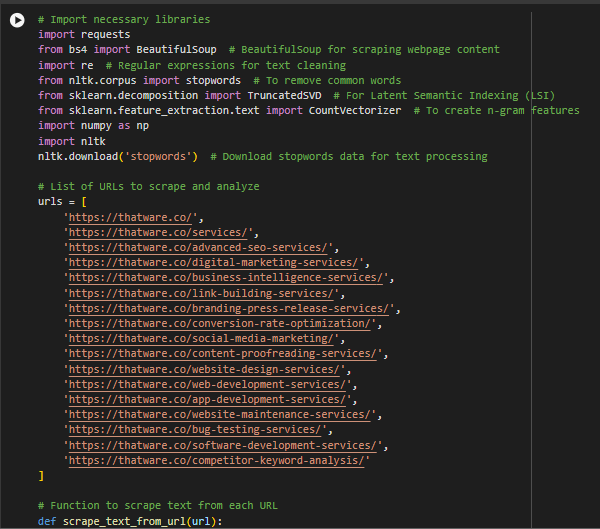Click CountVectorizer in the import line
Image resolution: width=600 pixels, height=529 pixels.
[x=355, y=110]
